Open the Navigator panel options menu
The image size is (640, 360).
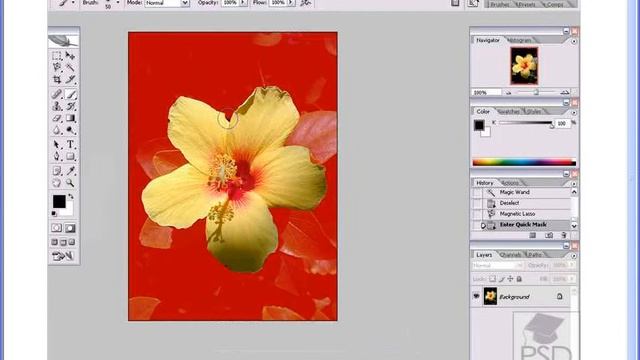tap(574, 41)
